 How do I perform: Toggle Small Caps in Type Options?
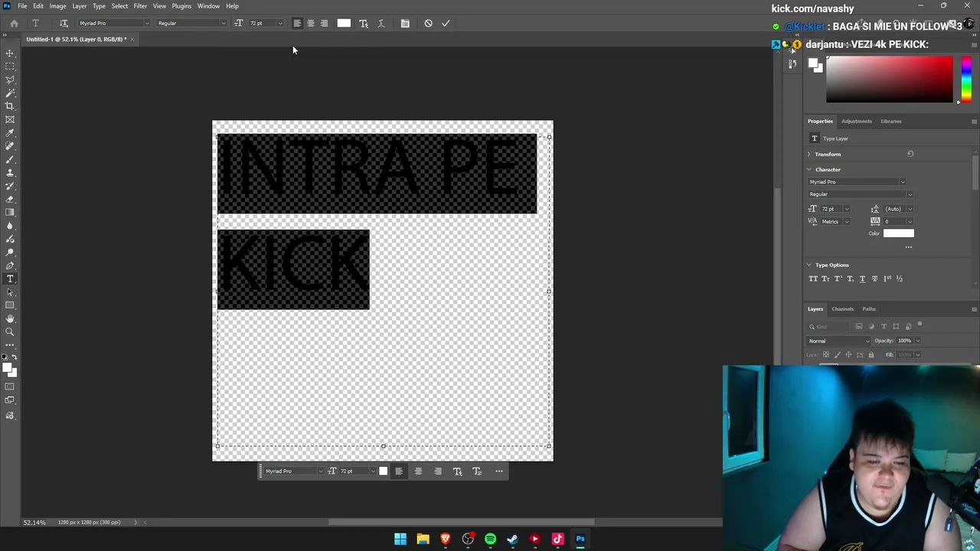[x=825, y=279]
